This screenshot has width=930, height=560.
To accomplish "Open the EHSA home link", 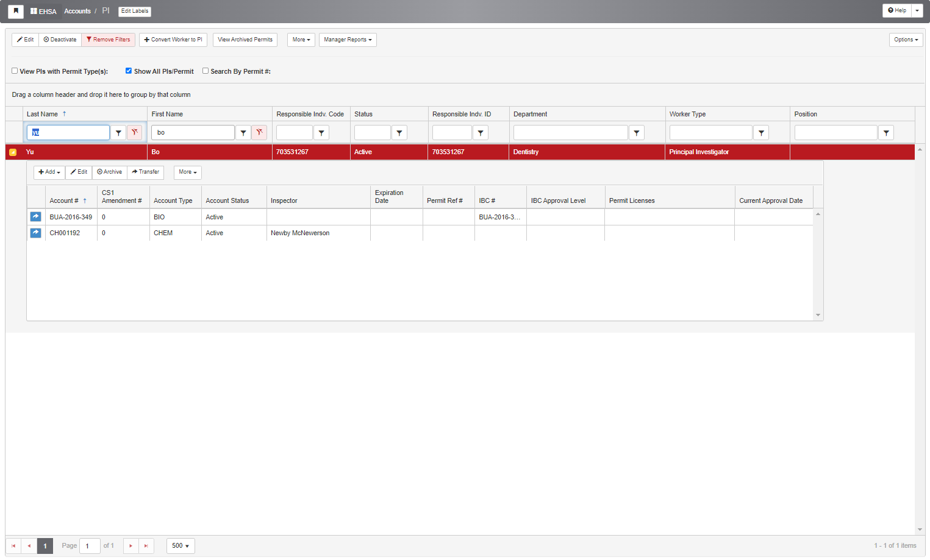I will [x=43, y=11].
